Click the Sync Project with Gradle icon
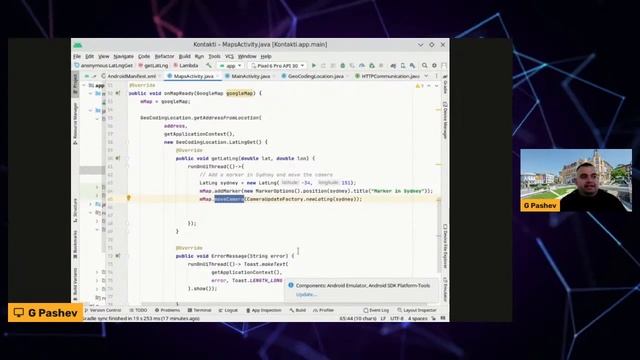 (x=393, y=65)
